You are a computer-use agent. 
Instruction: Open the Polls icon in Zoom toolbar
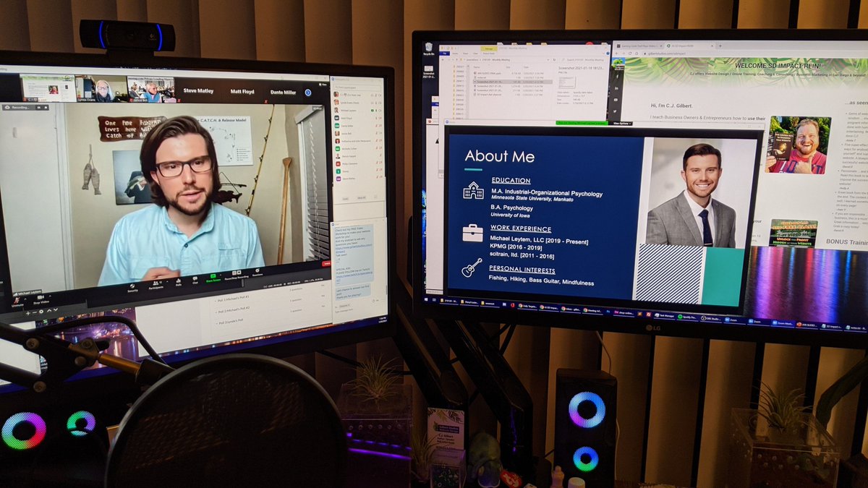point(179,281)
